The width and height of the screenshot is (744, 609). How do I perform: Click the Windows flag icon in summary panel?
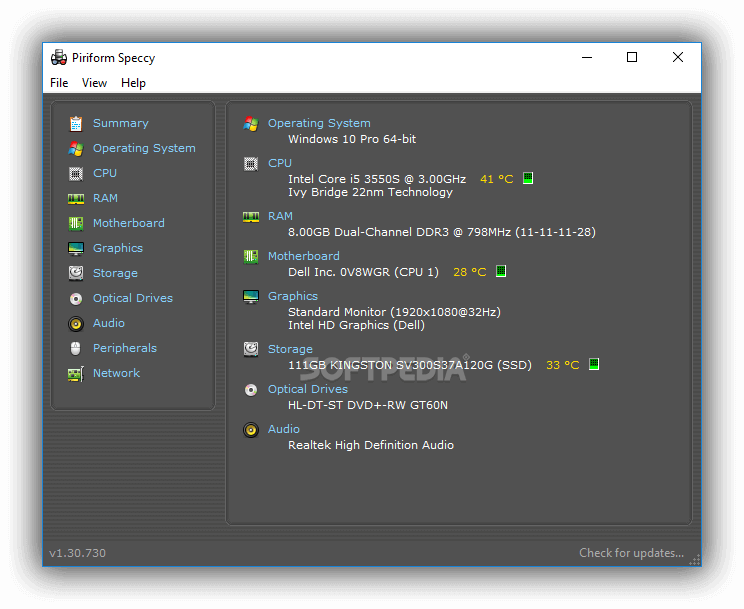coord(251,124)
